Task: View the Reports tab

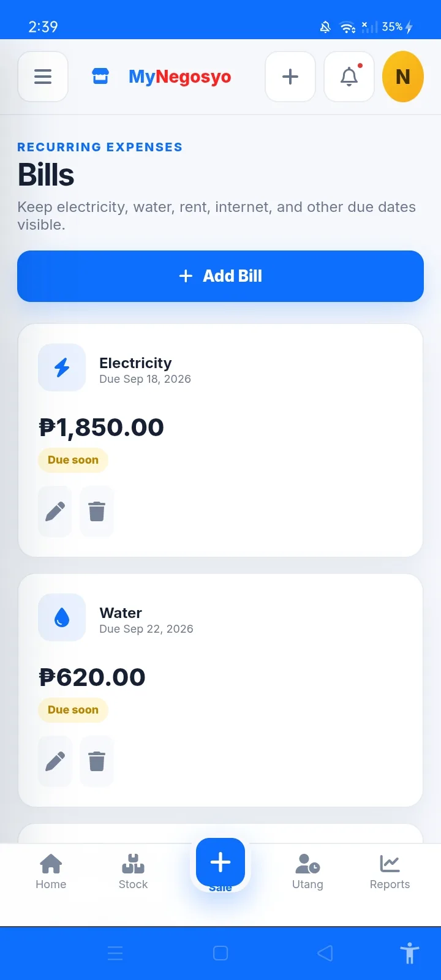Action: click(x=390, y=872)
